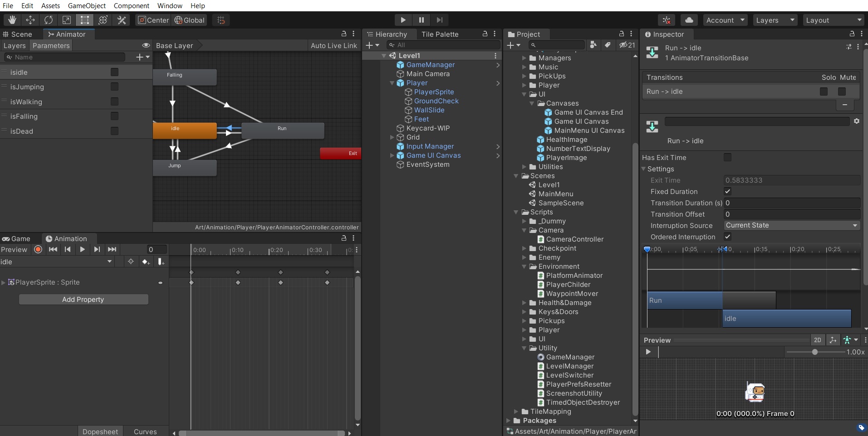Toggle Solo for Run -> idle transition
This screenshot has height=436, width=868.
point(824,92)
